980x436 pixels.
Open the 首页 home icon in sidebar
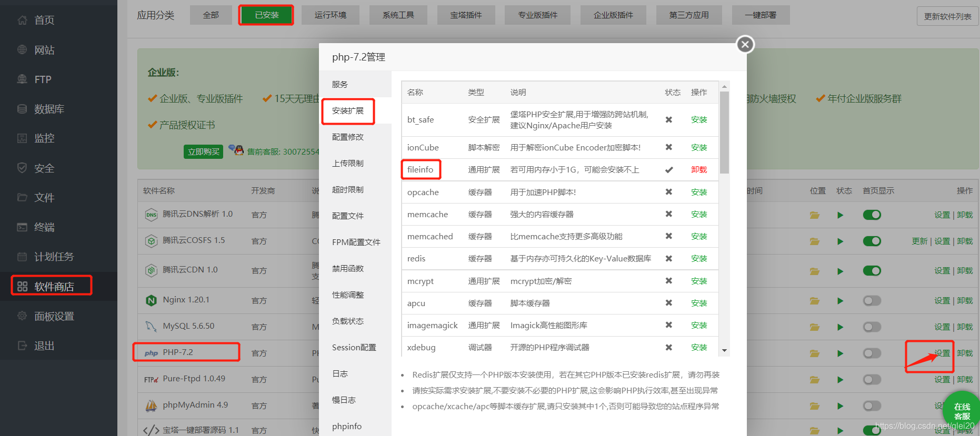pyautogui.click(x=22, y=20)
